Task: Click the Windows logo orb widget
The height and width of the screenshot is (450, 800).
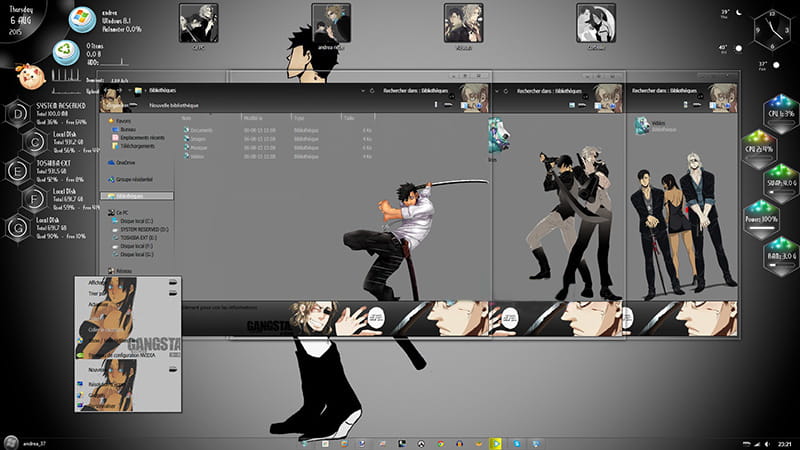Action: tap(82, 19)
